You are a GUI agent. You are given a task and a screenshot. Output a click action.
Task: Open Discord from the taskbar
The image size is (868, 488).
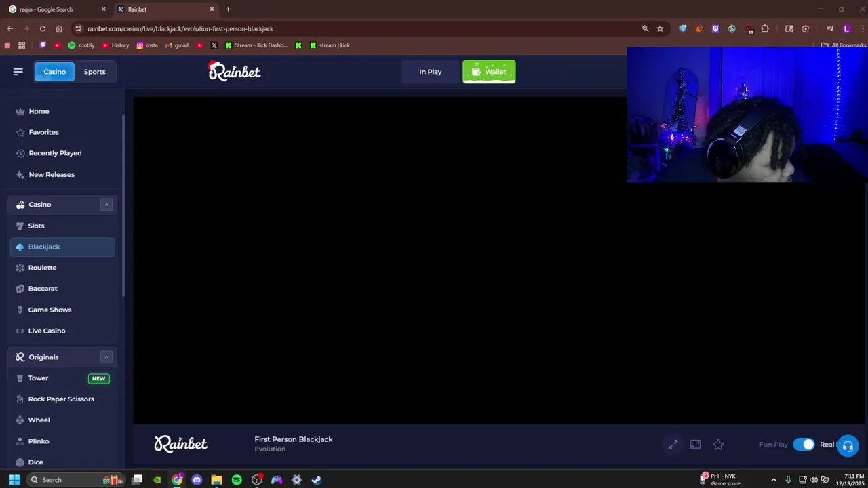pos(197,480)
